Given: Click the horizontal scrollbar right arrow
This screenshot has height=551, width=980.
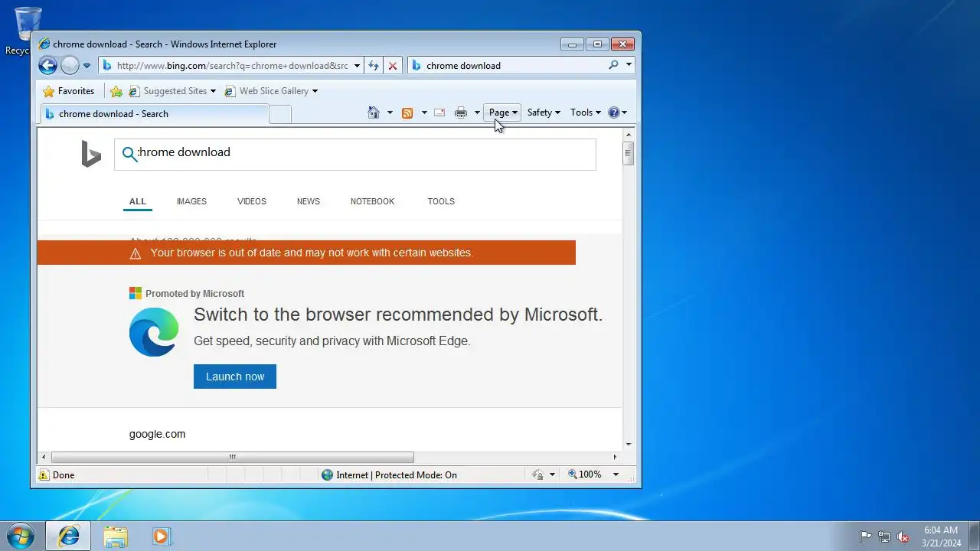Looking at the screenshot, I should tap(615, 458).
